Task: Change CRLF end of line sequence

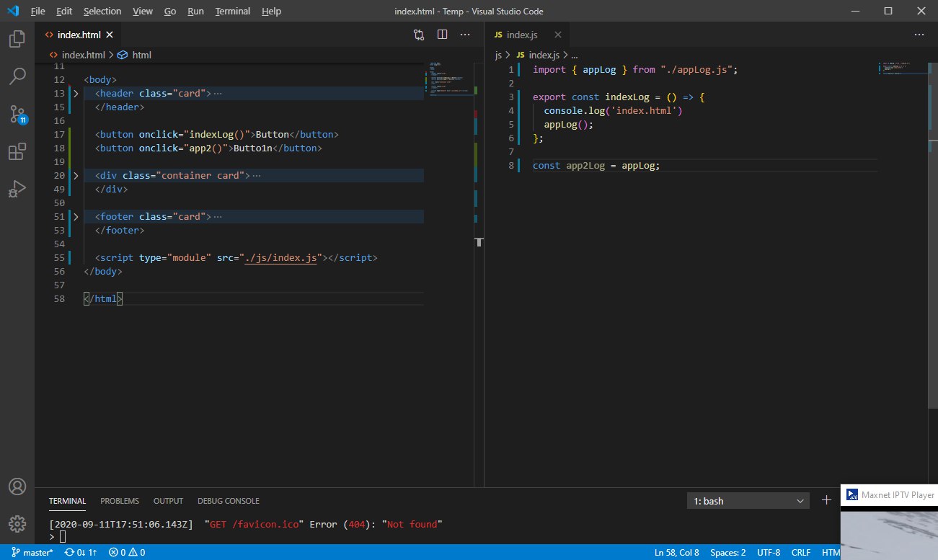Action: [801, 553]
